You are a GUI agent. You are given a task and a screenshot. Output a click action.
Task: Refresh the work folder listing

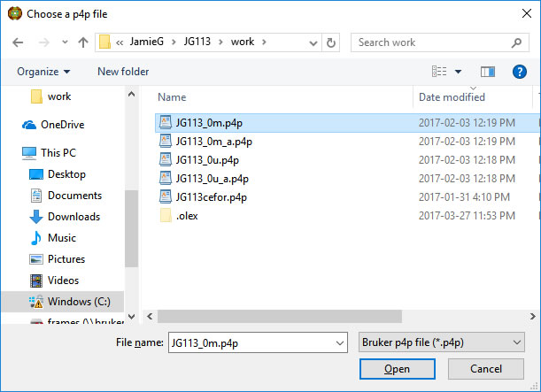331,42
